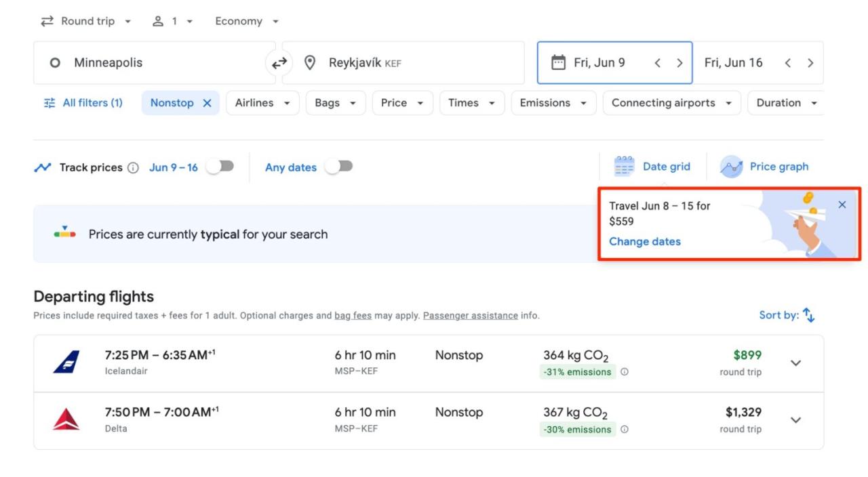Open the Emissions filter menu
The image size is (868, 477).
click(553, 103)
